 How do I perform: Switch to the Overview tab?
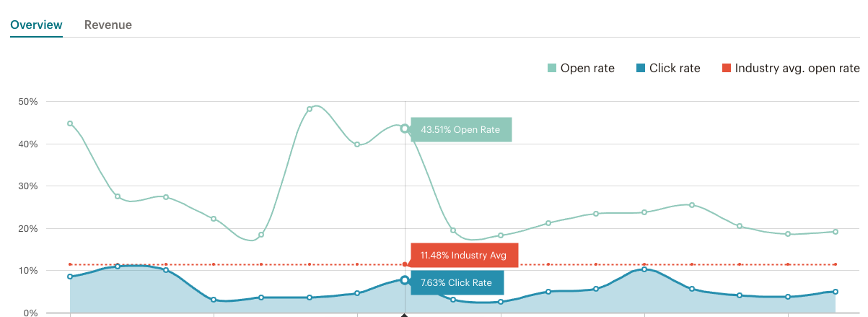point(36,25)
